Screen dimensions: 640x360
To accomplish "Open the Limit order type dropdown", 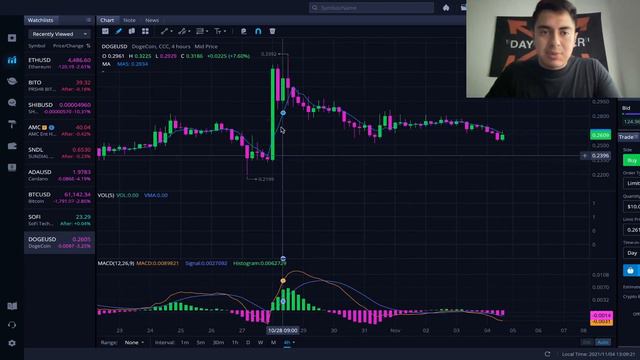I will pyautogui.click(x=631, y=183).
